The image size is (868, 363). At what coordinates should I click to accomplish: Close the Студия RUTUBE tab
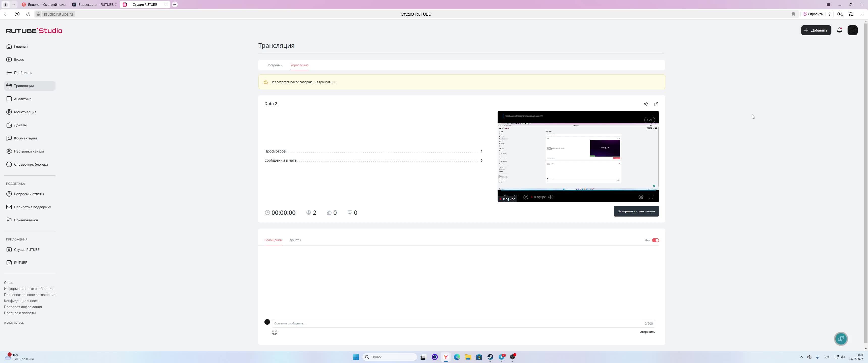tap(166, 5)
